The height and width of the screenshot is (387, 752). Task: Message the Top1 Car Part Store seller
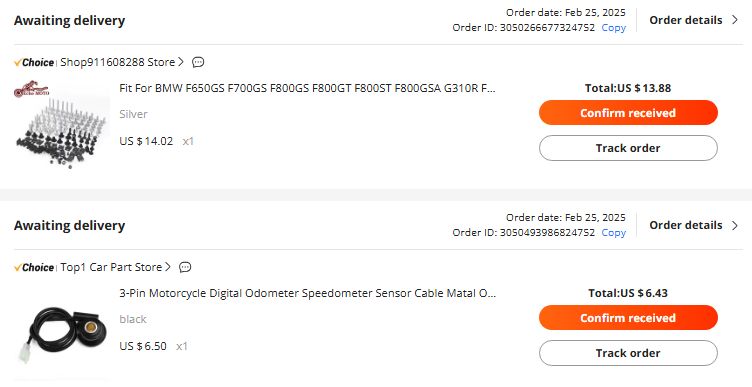pyautogui.click(x=185, y=267)
